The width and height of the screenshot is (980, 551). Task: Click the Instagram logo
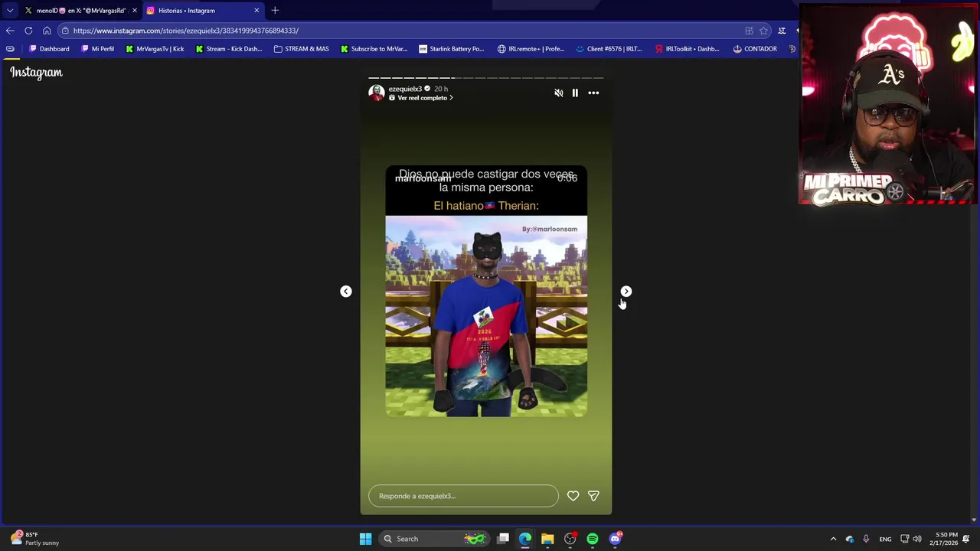coord(36,72)
